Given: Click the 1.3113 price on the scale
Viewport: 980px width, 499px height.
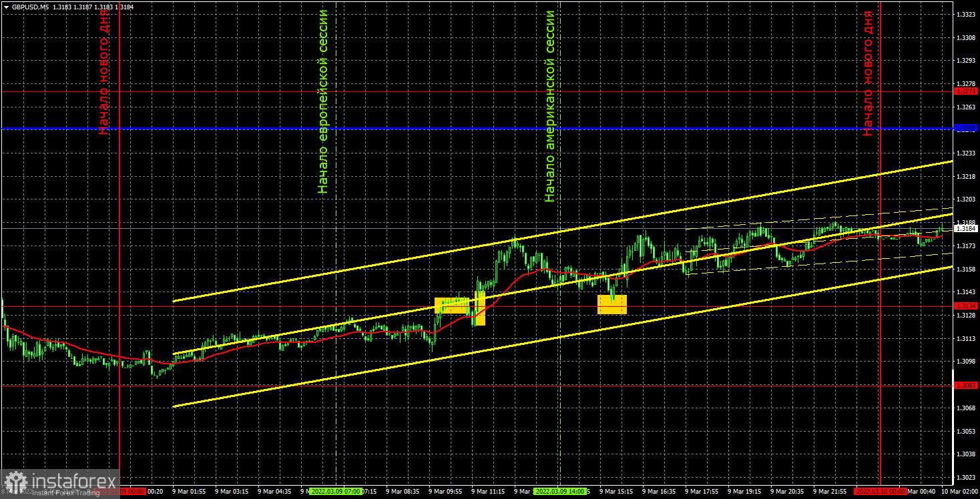Looking at the screenshot, I should 966,338.
